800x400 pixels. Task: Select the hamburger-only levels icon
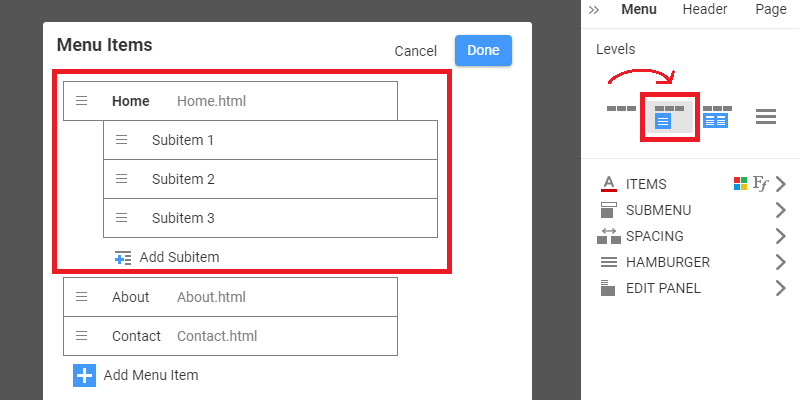pyautogui.click(x=766, y=117)
